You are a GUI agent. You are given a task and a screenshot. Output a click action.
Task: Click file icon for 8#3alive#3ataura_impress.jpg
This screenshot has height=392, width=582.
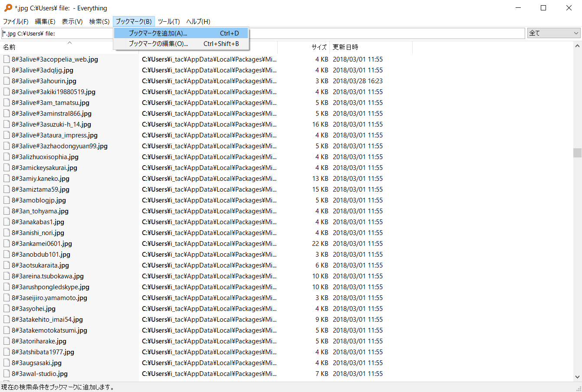pos(7,135)
